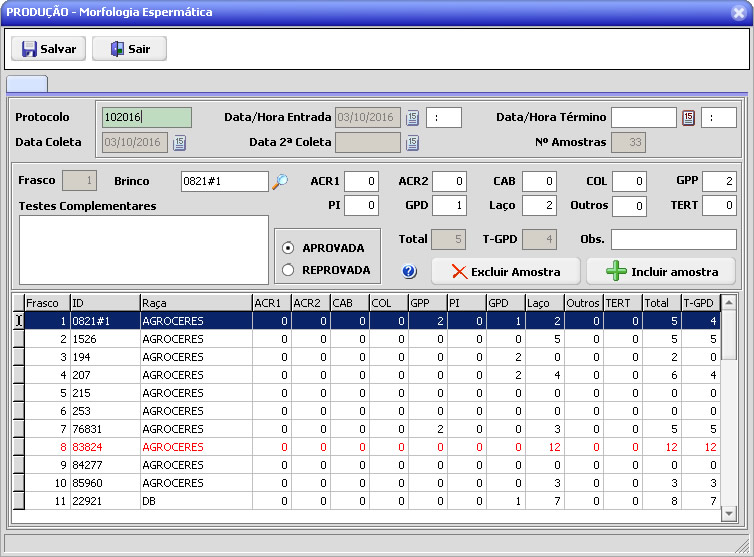Screen dimensions: 754x557
Task: Open calendar next to Data 2ª Coleta
Action: pyautogui.click(x=412, y=142)
